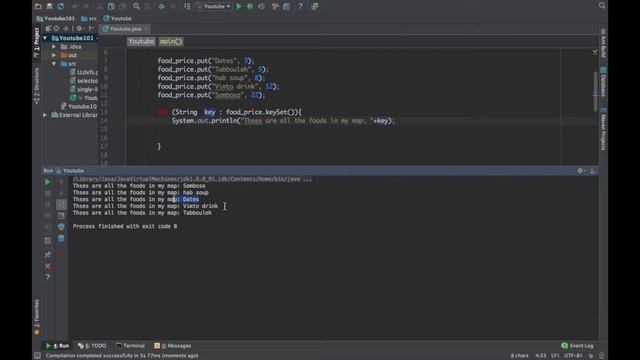Click the top-right Search Everywhere magnifier
The height and width of the screenshot is (360, 640).
602,5
